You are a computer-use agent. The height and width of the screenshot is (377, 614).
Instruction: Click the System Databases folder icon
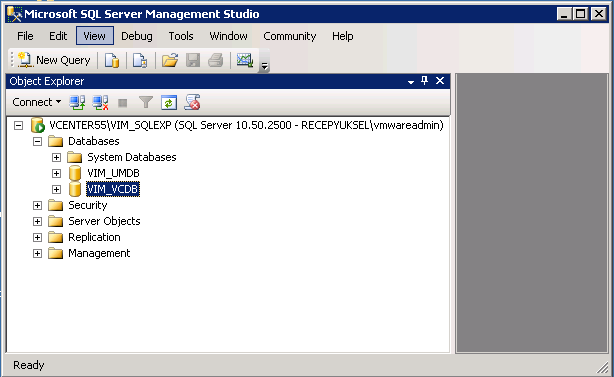click(x=74, y=157)
